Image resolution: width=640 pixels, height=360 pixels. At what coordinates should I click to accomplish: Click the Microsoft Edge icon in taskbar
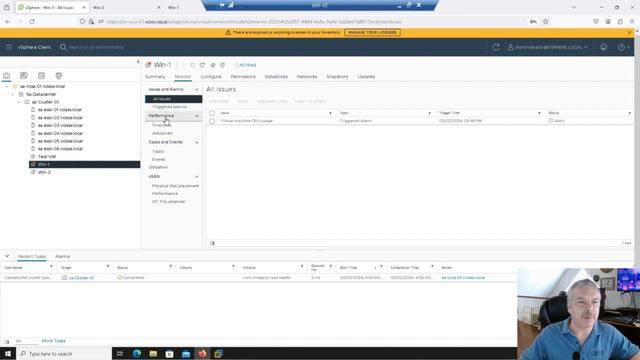[x=137, y=353]
